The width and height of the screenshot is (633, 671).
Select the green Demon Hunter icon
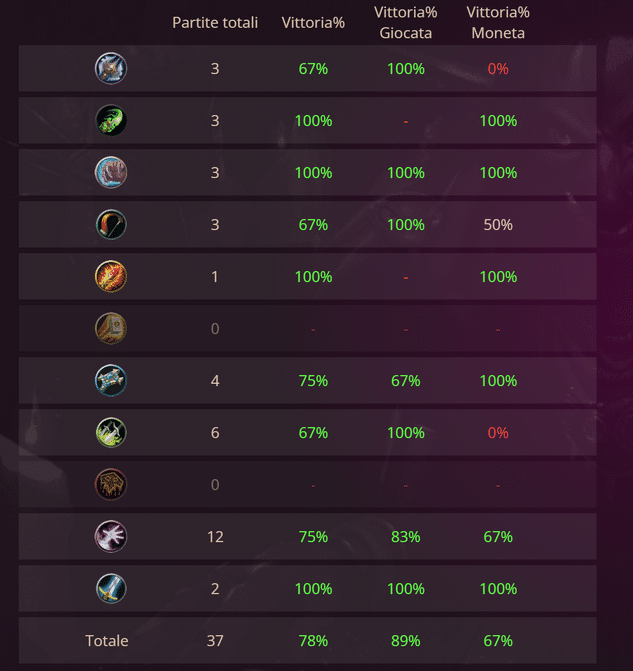[110, 121]
